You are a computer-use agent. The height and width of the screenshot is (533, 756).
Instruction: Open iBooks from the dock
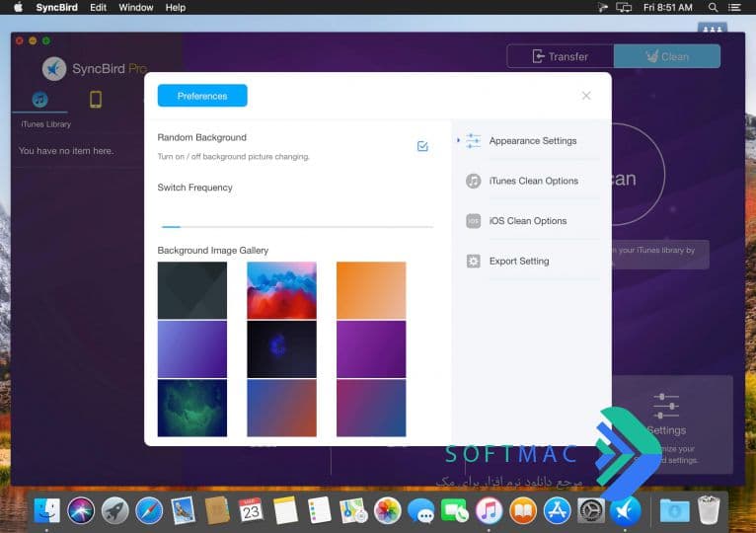[x=523, y=510]
